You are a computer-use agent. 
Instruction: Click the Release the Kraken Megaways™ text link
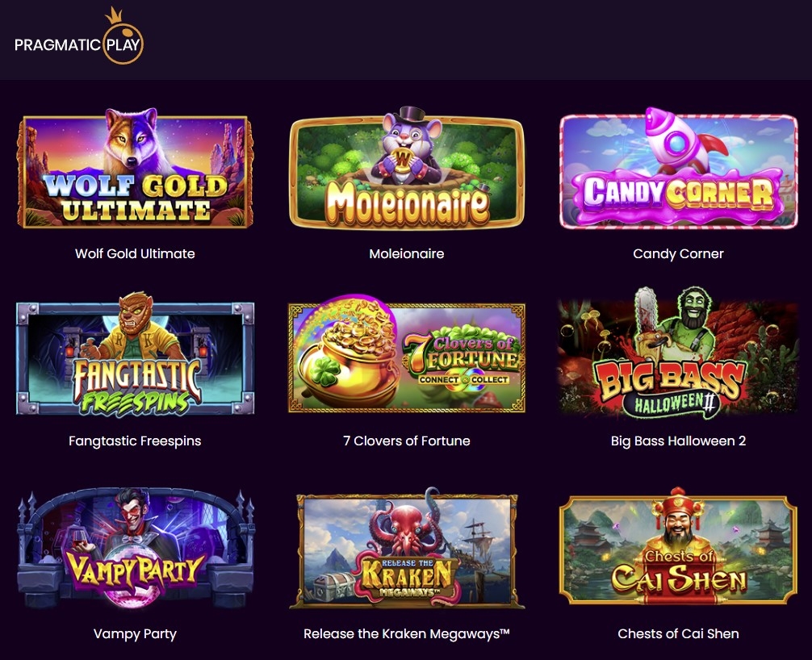407,633
